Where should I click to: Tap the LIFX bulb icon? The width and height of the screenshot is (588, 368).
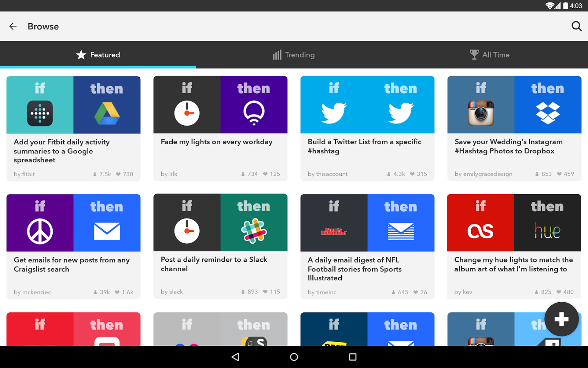(254, 113)
